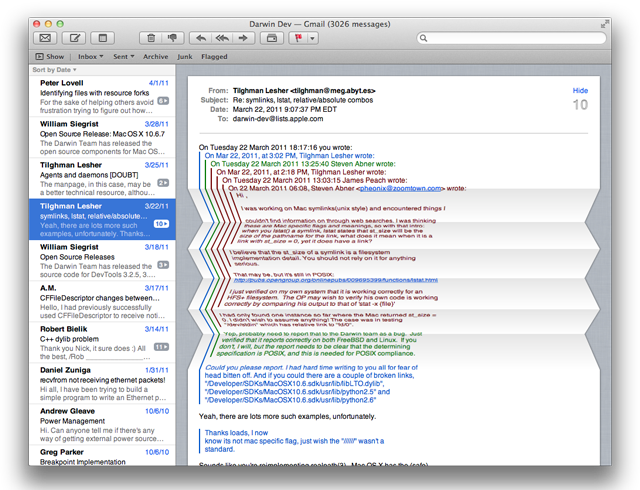The height and width of the screenshot is (490, 640).
Task: Select Greg Parker Breakpoint Implementation message
Action: (102, 456)
